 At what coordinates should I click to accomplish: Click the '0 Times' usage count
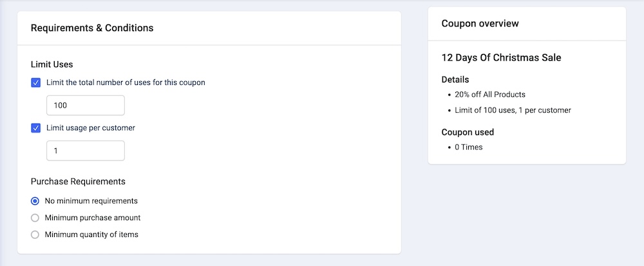[468, 147]
